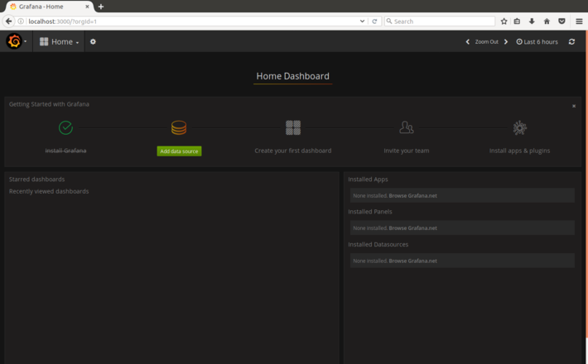Viewport: 588px width, 364px height.
Task: Click Installed Panels heading
Action: click(369, 212)
